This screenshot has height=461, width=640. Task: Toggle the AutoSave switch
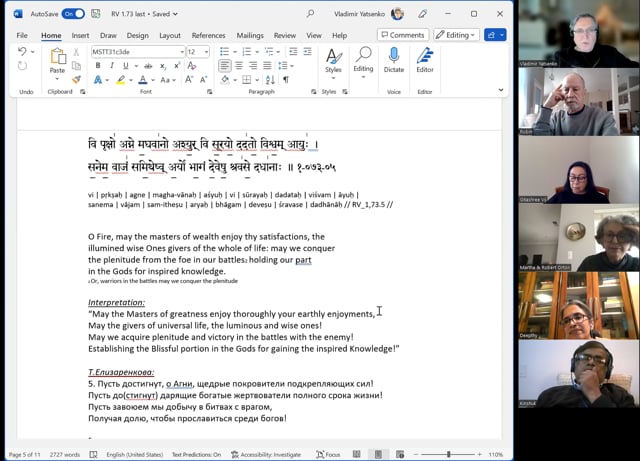[x=73, y=14]
